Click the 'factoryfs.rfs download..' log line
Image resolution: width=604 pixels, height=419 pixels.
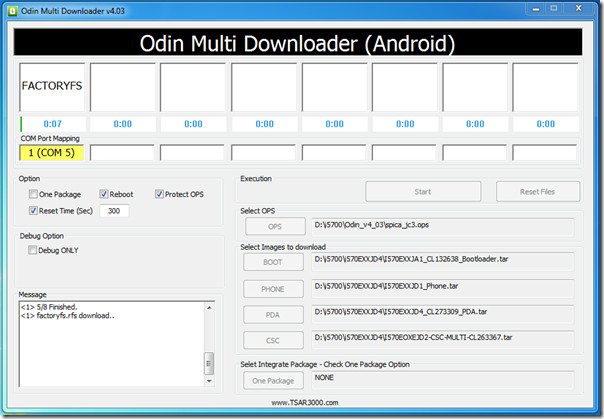(68, 316)
